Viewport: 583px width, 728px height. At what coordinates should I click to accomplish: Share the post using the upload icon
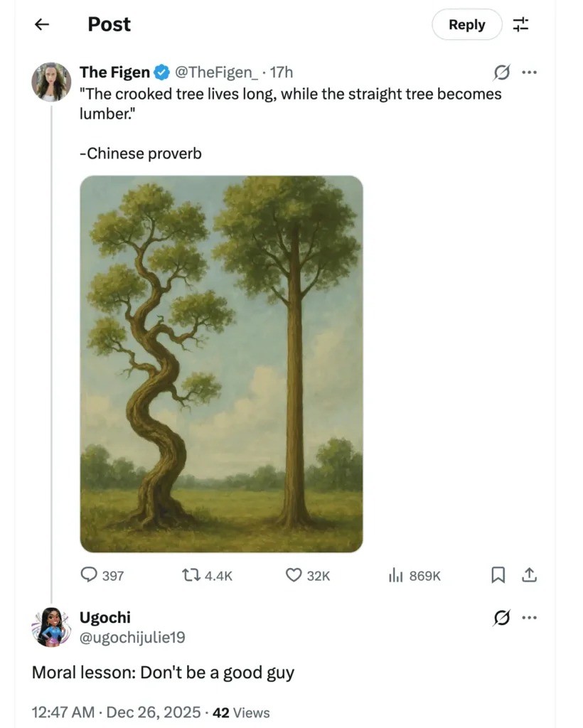click(529, 575)
